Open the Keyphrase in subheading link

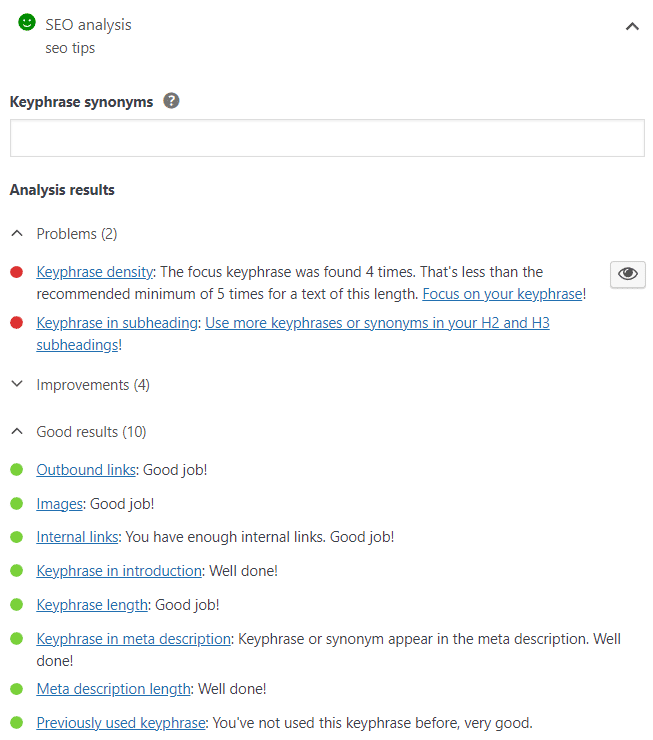tap(117, 323)
